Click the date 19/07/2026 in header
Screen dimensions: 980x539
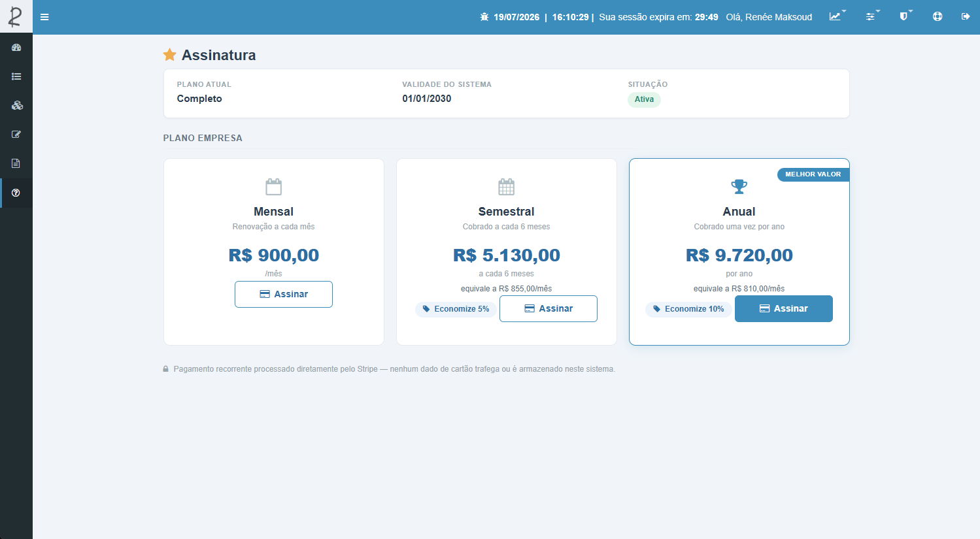[516, 17]
